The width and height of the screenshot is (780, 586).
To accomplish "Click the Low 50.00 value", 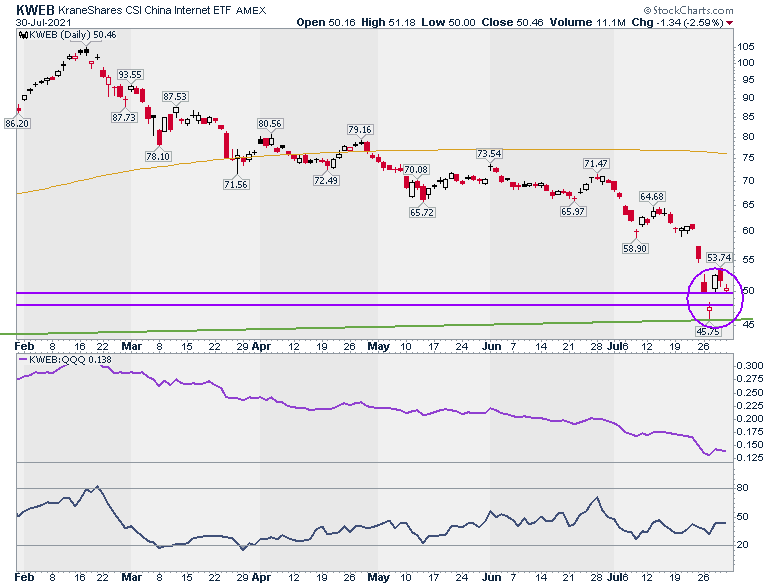I will tap(448, 22).
